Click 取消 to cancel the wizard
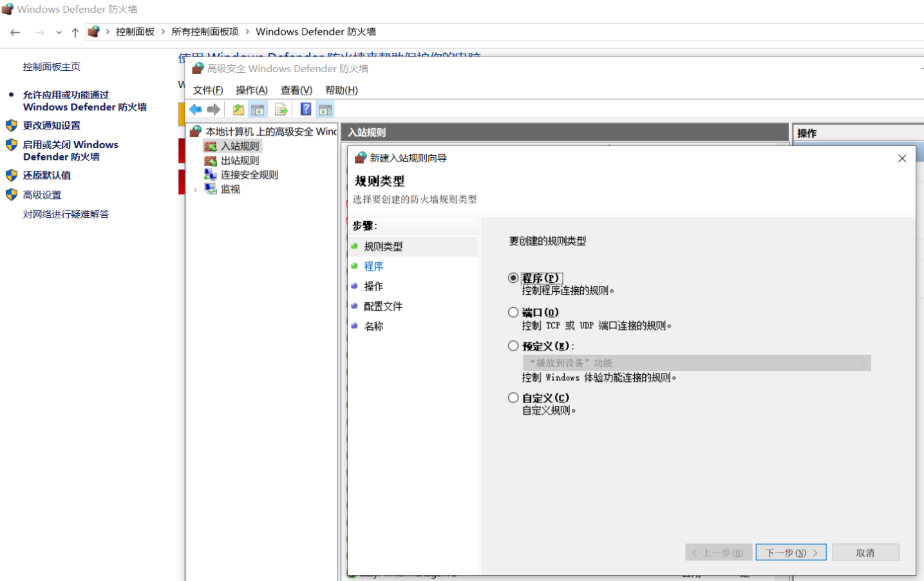Viewport: 924px width, 581px height. point(865,553)
